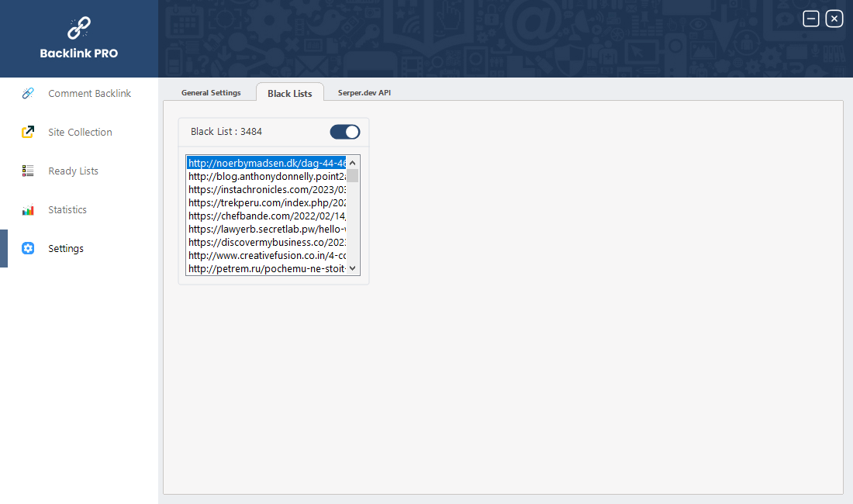
Task: Select the Black Lists tab
Action: (x=290, y=93)
